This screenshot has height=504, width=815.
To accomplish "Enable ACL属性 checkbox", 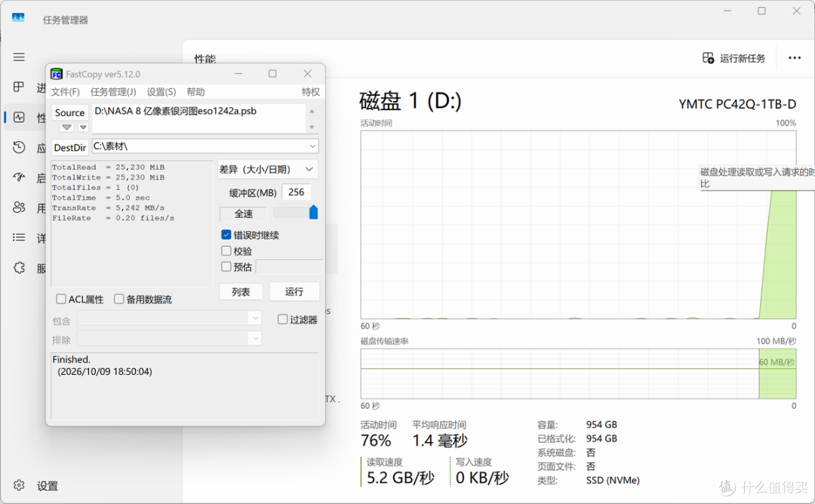I will point(61,300).
